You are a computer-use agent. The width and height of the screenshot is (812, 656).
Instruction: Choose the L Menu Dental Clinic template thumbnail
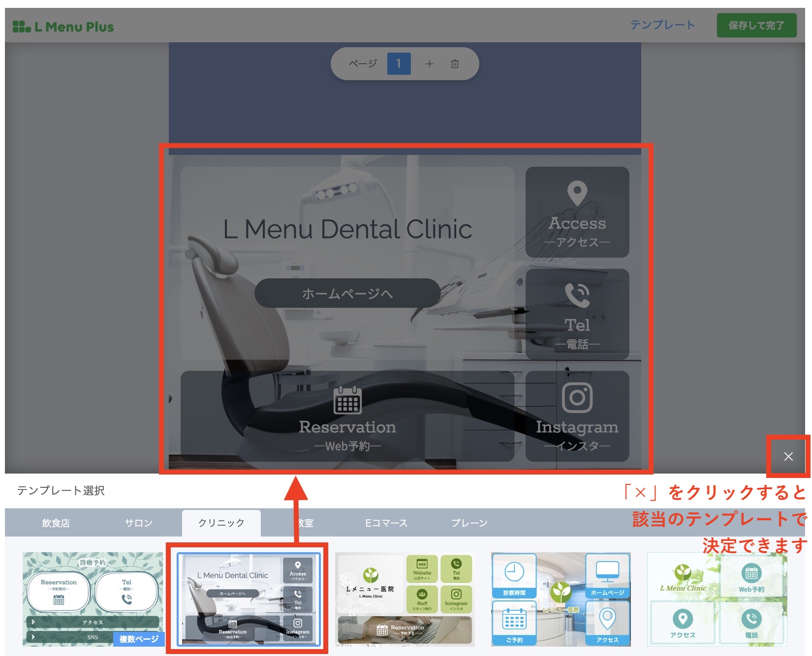tap(249, 599)
